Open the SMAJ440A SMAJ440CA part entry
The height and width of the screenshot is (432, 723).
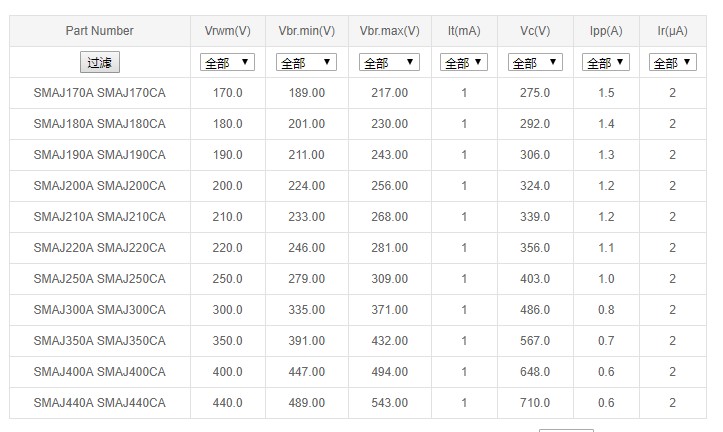click(x=99, y=403)
